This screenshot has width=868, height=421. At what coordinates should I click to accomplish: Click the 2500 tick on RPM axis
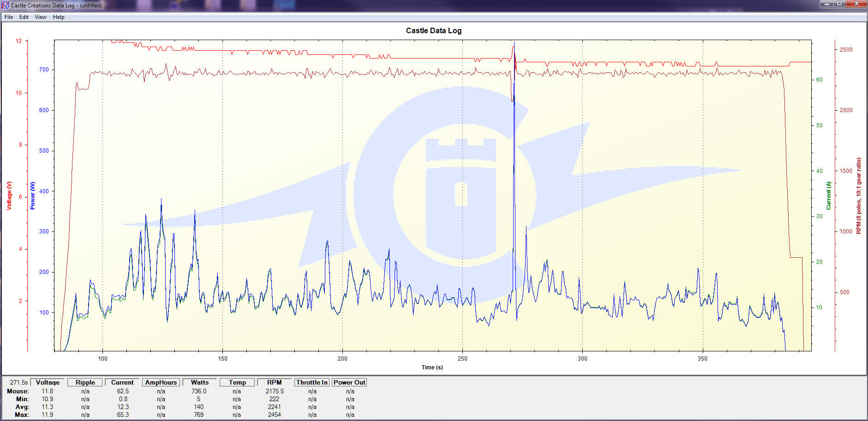pos(846,49)
